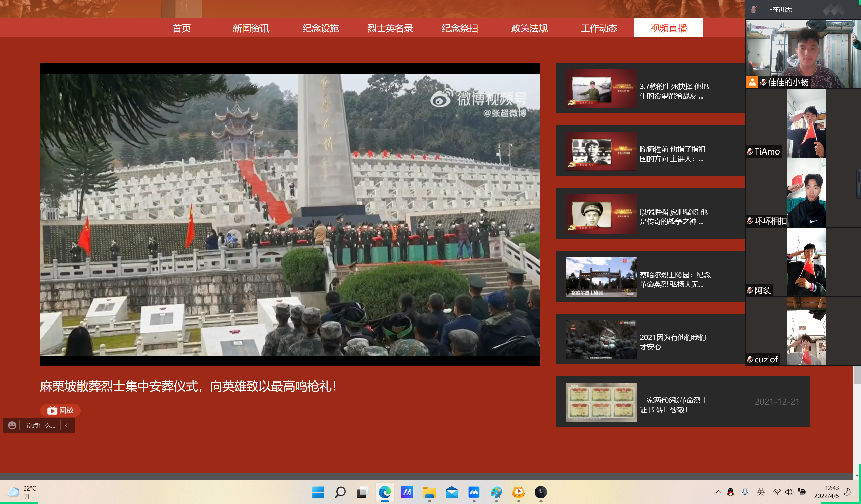Open taskbar Search magnifier icon
Viewport: 861px width, 504px height.
pos(340,492)
